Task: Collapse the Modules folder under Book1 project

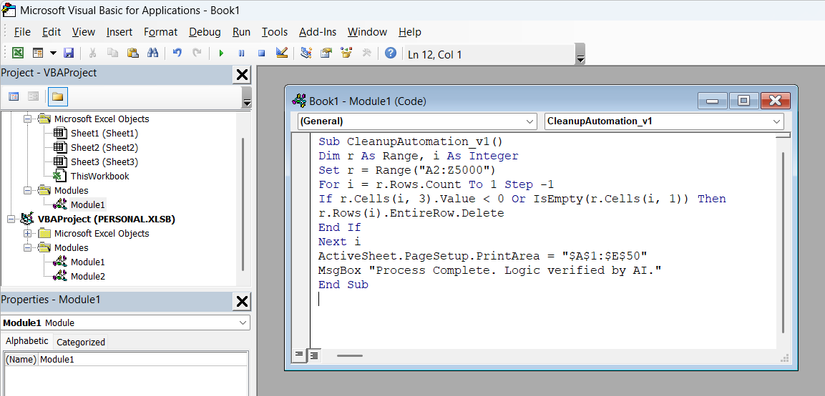Action: tap(27, 190)
